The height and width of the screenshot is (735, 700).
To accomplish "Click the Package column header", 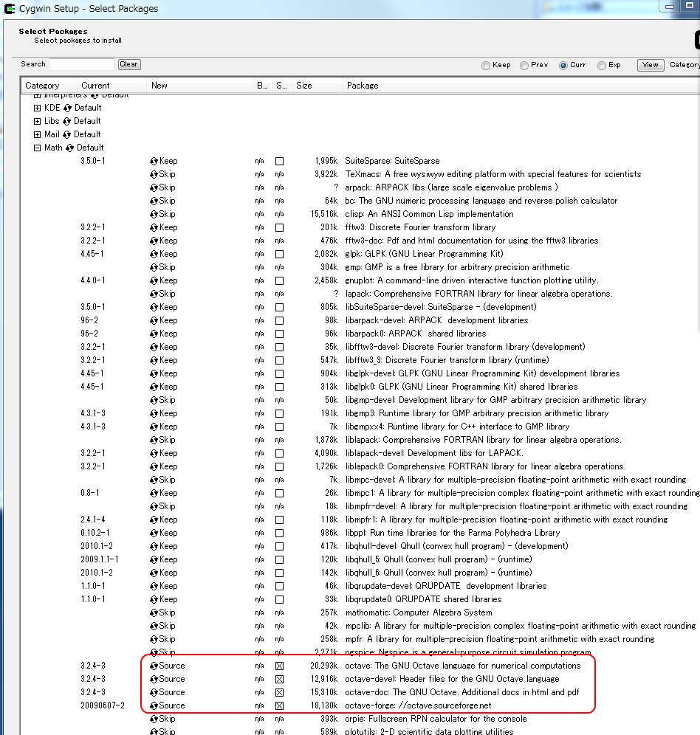I will 521,86.
